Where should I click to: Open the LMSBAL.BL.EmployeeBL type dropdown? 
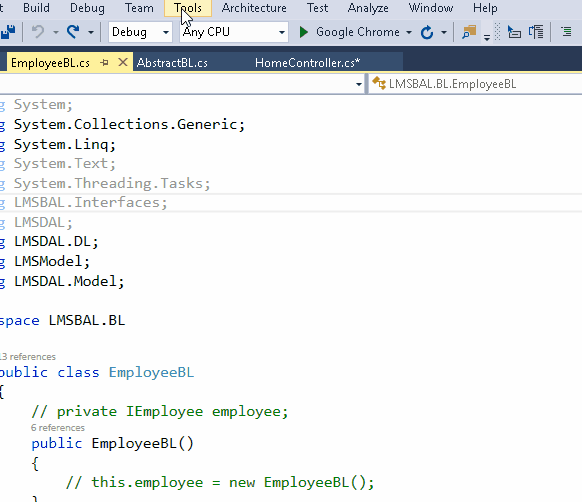coord(475,84)
